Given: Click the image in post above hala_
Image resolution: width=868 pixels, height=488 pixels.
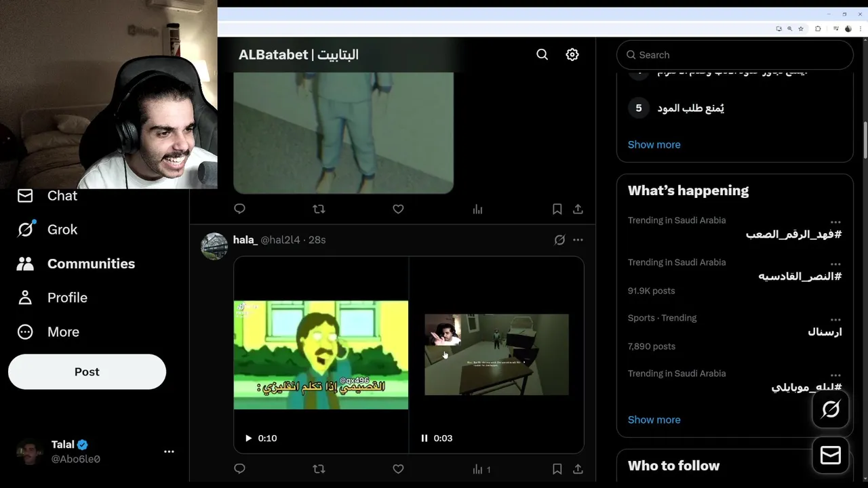Looking at the screenshot, I should pos(343,133).
